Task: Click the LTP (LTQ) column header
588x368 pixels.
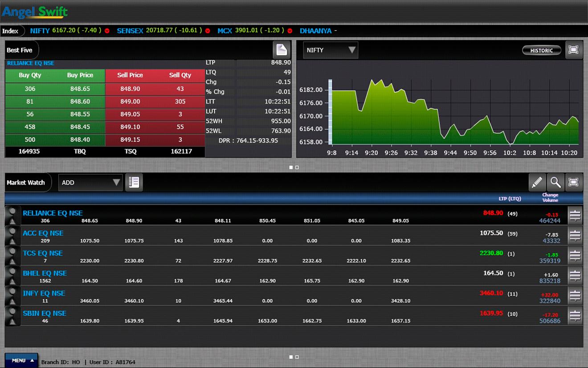Action: (510, 198)
